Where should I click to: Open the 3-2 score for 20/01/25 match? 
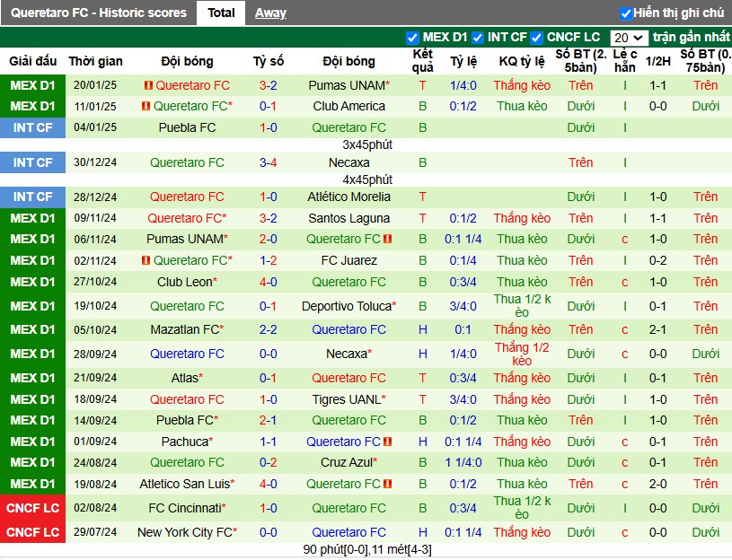269,85
